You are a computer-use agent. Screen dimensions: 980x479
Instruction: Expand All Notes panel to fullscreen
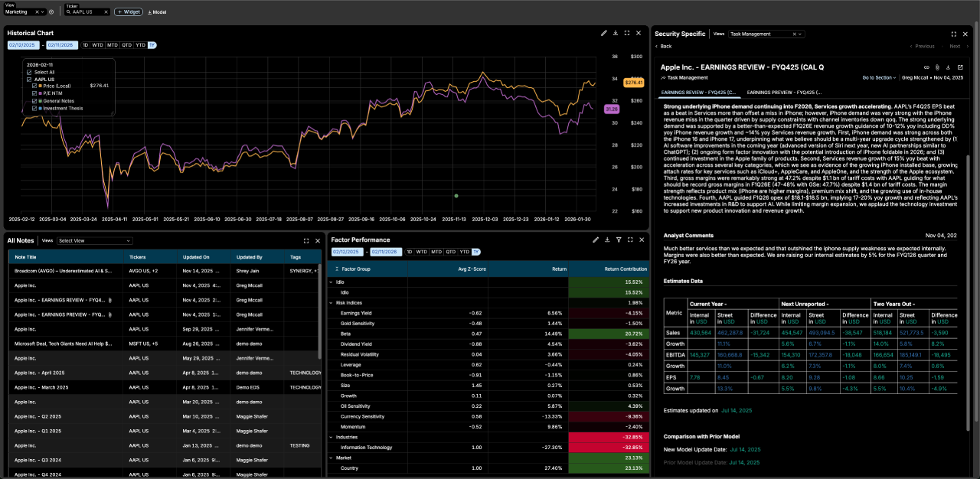click(x=306, y=240)
